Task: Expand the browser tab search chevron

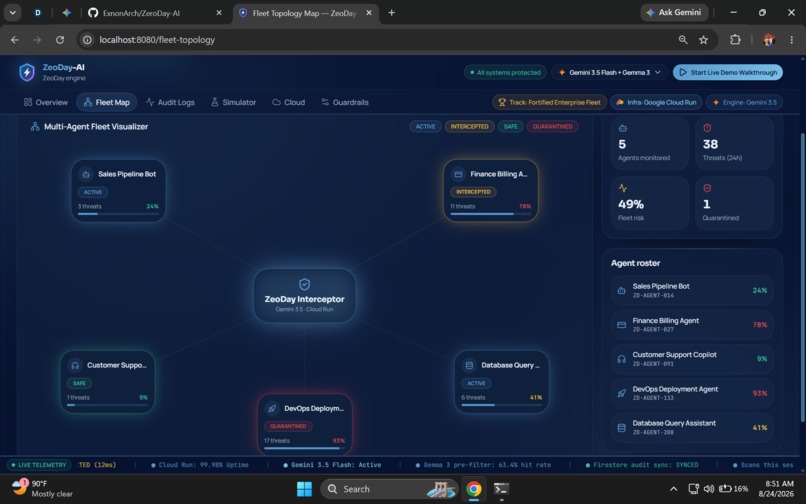Action: coord(12,12)
